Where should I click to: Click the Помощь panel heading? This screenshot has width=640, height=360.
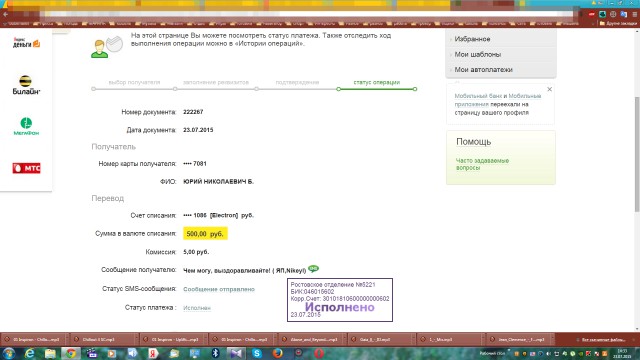point(473,142)
